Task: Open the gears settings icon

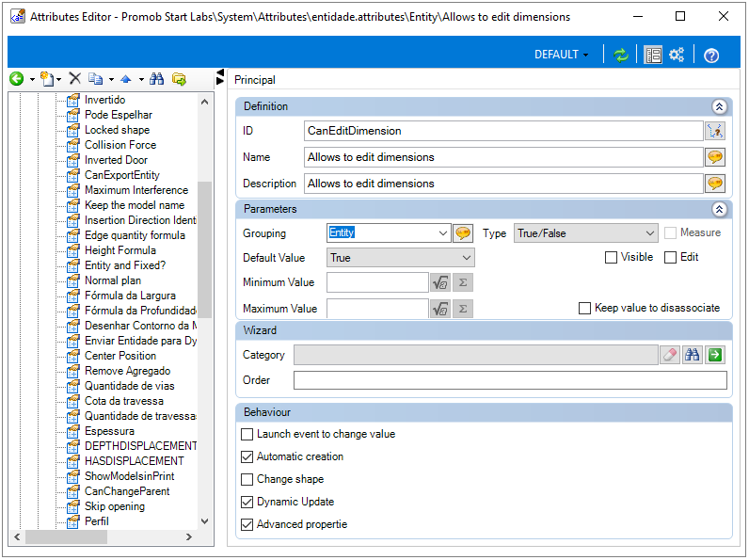Action: [677, 55]
